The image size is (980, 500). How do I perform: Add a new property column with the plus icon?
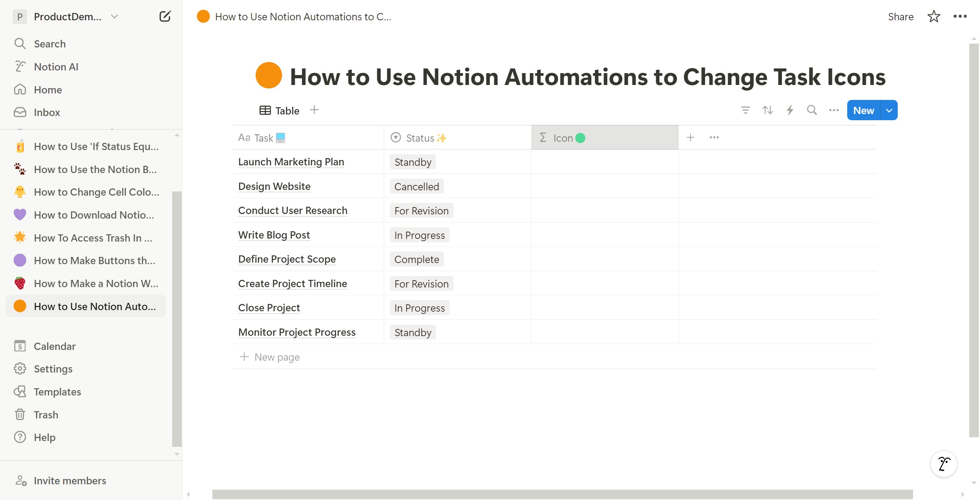click(x=691, y=137)
